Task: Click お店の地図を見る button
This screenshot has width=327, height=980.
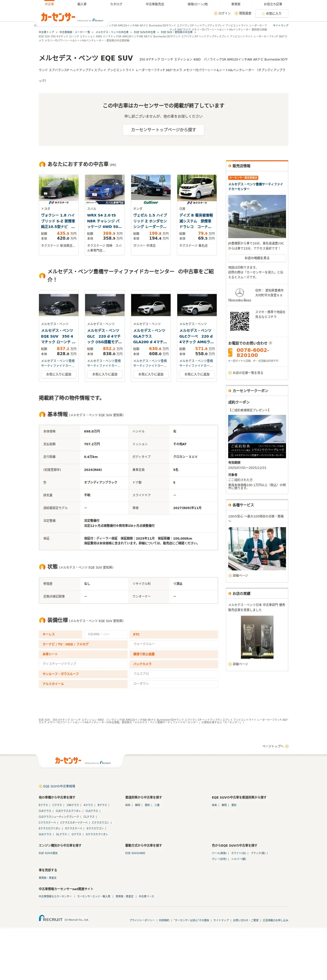Action: click(x=257, y=258)
